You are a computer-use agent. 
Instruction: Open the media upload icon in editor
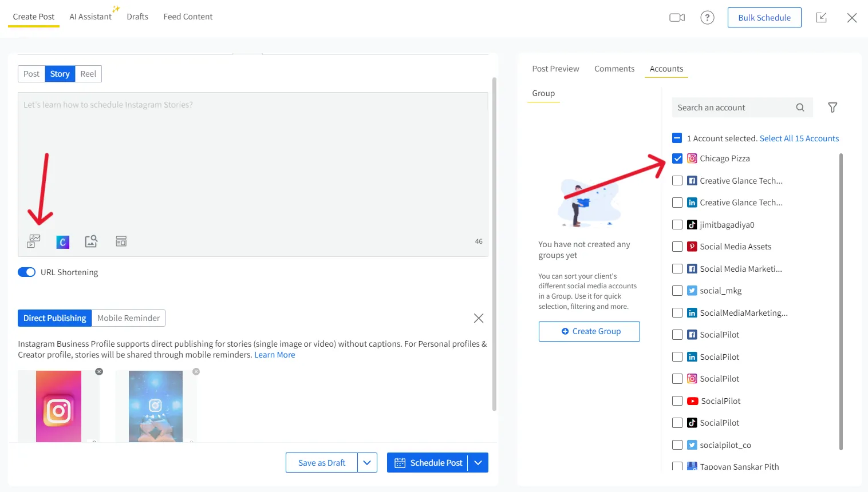pyautogui.click(x=34, y=241)
